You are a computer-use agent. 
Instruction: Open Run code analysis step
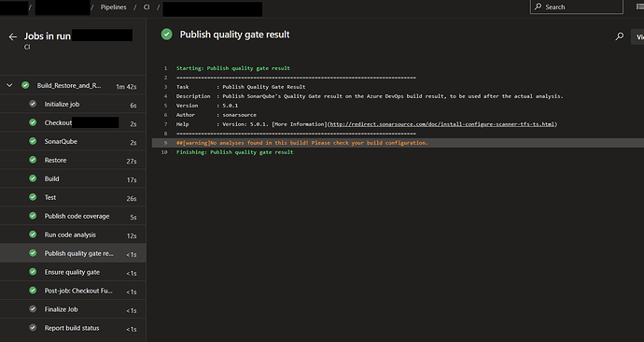click(73, 235)
